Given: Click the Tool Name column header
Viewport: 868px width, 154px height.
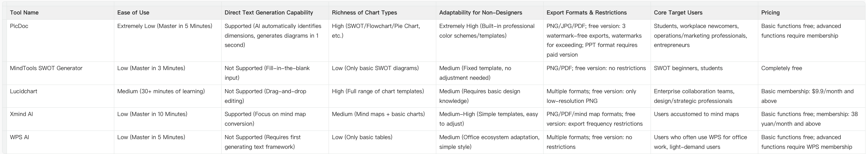Looking at the screenshot, I should pyautogui.click(x=24, y=13).
